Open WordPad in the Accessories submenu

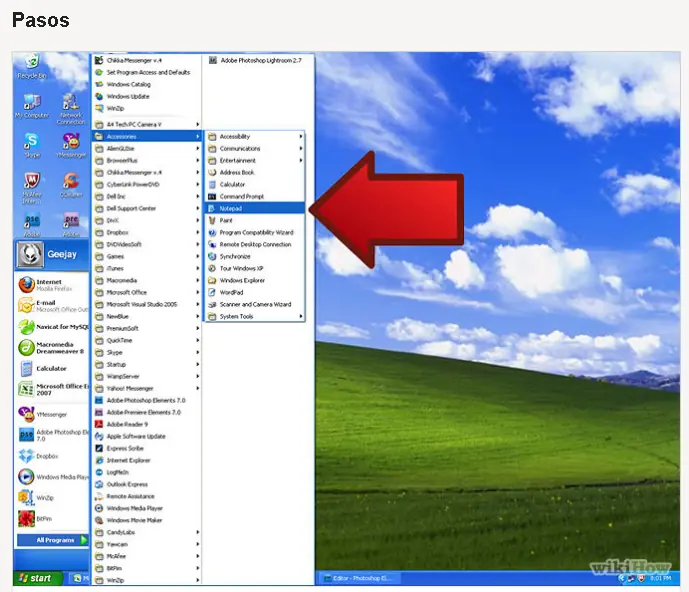(x=231, y=292)
